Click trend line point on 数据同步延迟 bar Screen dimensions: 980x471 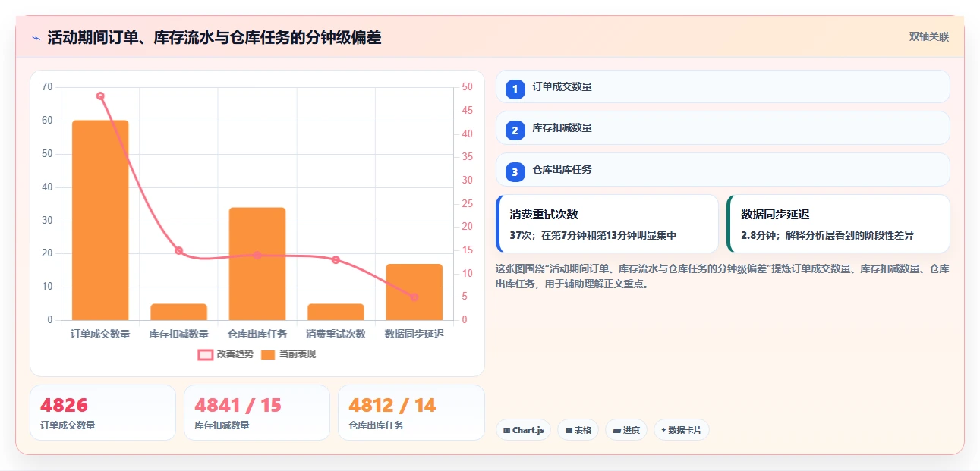coord(414,297)
